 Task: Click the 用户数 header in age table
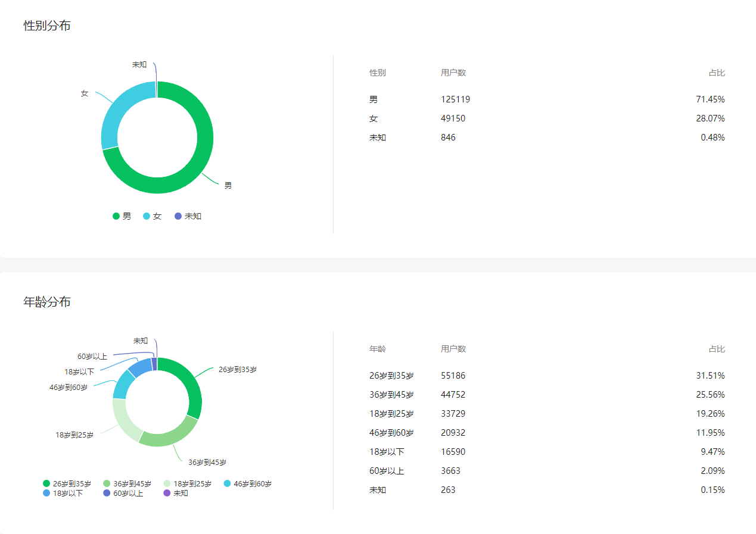[x=453, y=349]
